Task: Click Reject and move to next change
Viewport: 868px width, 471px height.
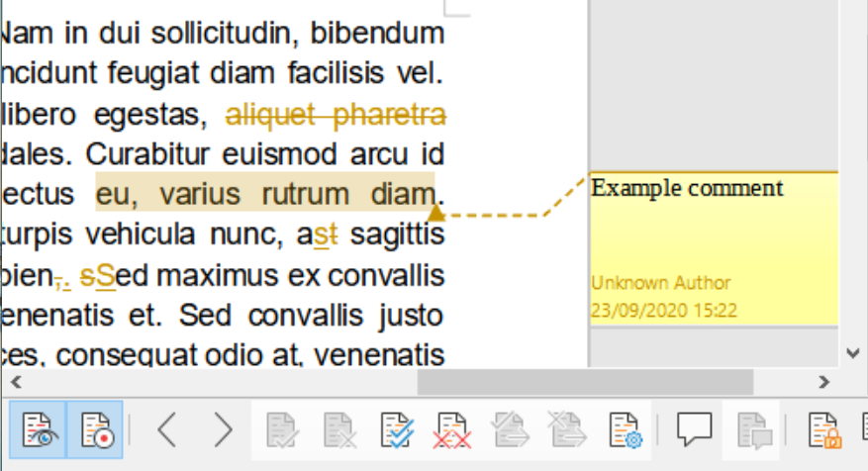Action: coord(567,430)
